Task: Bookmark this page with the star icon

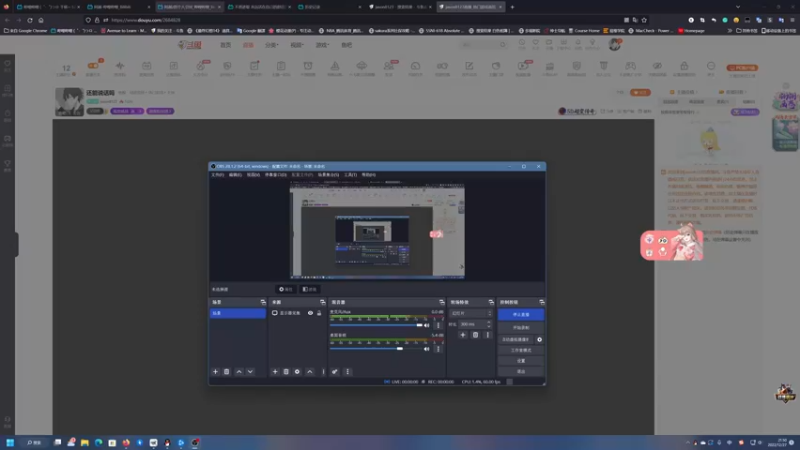Action: (x=644, y=20)
